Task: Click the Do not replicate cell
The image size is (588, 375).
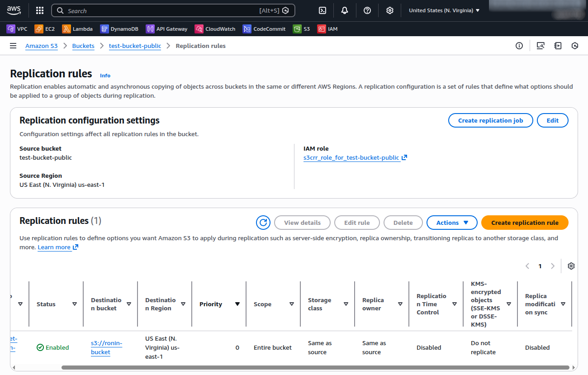Action: pyautogui.click(x=483, y=347)
